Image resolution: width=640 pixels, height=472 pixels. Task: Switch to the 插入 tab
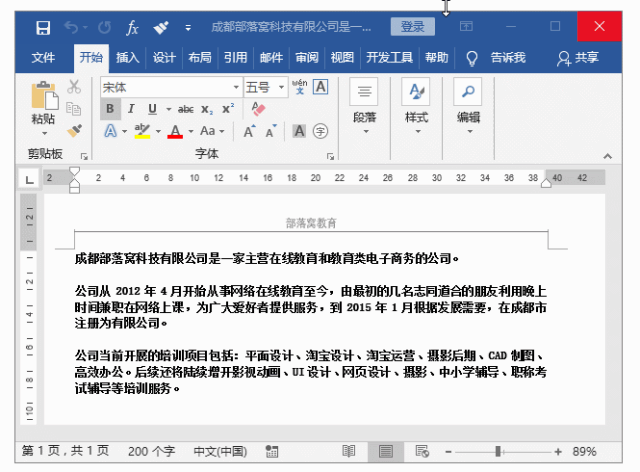coord(127,57)
